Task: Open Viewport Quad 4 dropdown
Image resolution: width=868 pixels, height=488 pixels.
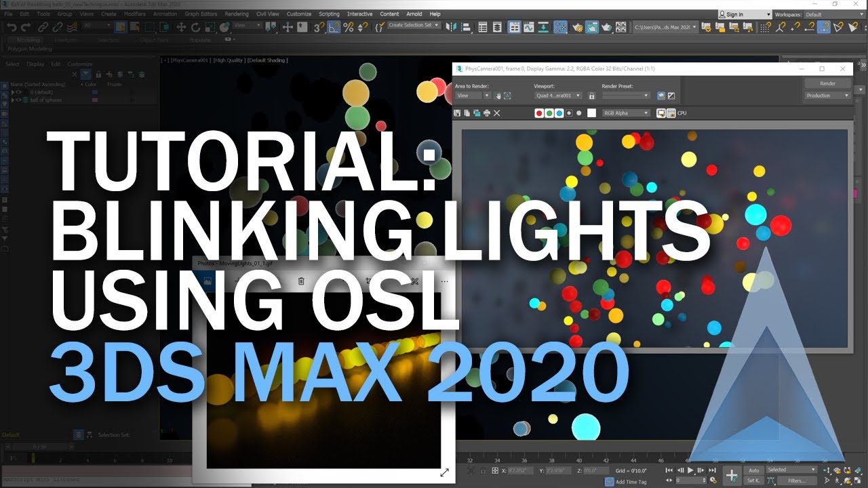Action: 557,96
